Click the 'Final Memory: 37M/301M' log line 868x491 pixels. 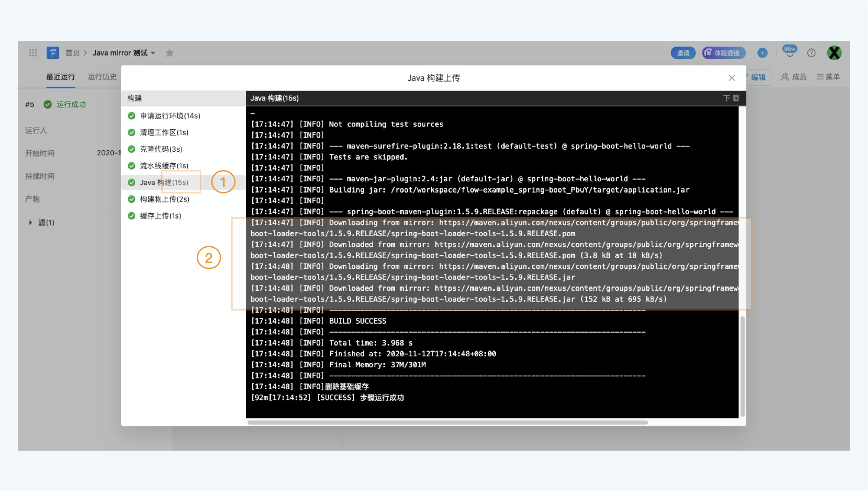pyautogui.click(x=338, y=365)
